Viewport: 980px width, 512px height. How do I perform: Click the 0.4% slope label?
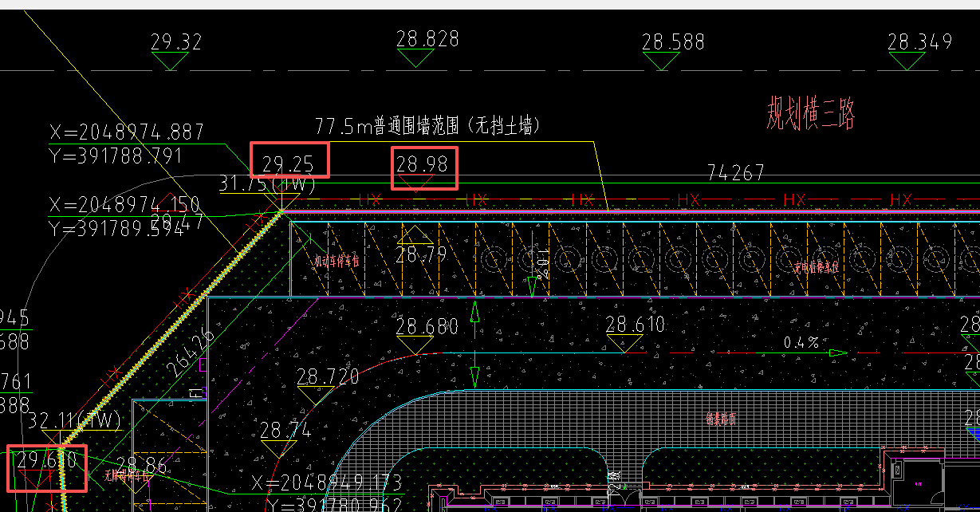click(801, 342)
